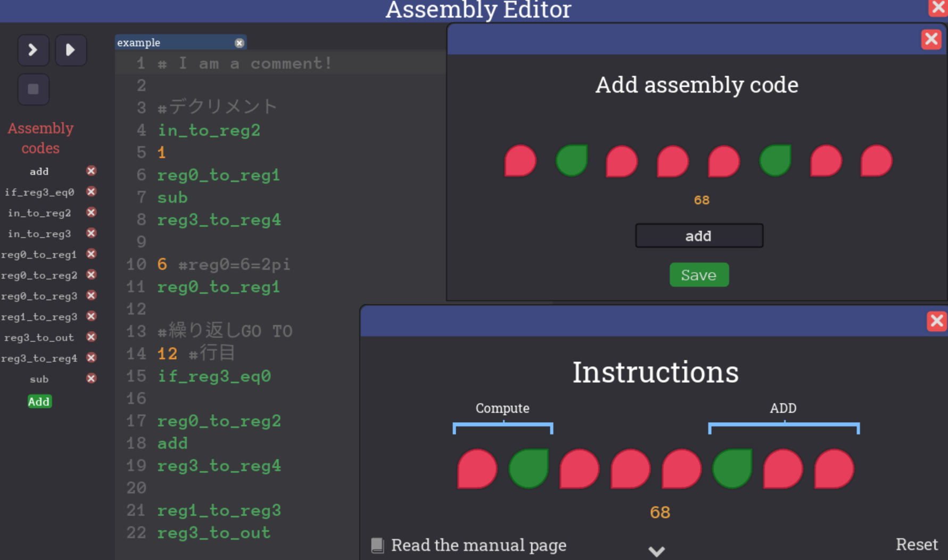
Task: Remove the sub assembly code entry
Action: pyautogui.click(x=92, y=378)
